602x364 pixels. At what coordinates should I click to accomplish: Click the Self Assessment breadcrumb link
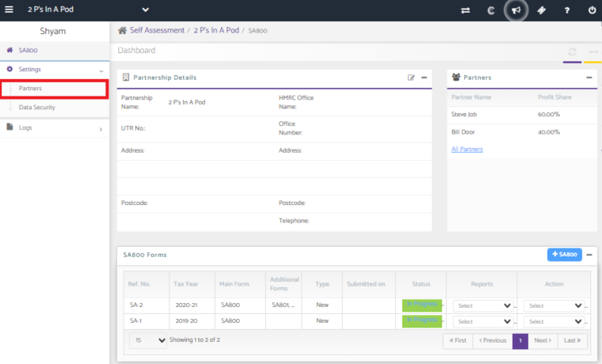[157, 30]
